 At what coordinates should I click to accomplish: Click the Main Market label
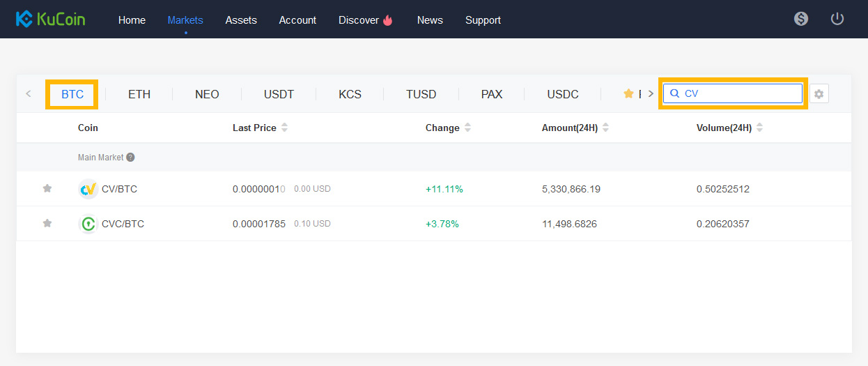pyautogui.click(x=100, y=158)
